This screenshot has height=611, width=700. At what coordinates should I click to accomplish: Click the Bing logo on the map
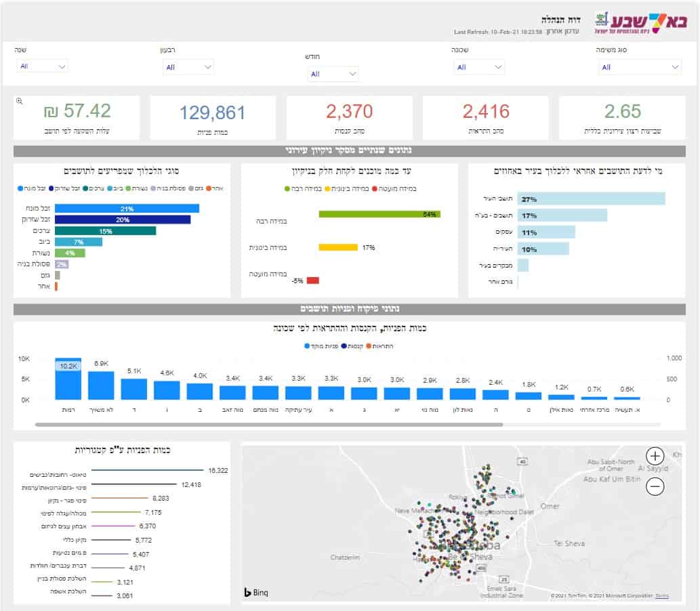pyautogui.click(x=256, y=593)
